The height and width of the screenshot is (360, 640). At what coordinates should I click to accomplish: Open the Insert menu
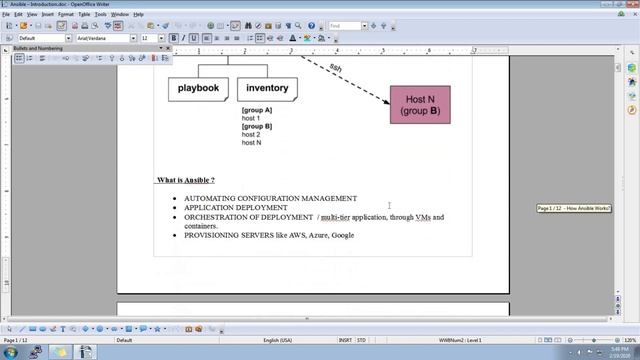(x=47, y=14)
